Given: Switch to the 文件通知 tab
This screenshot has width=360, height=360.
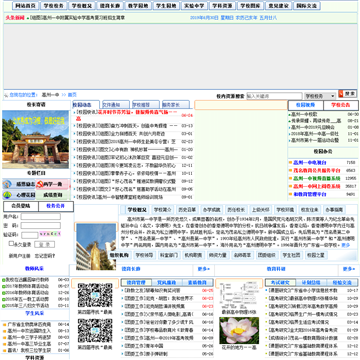Looking at the screenshot, I should tap(116, 104).
